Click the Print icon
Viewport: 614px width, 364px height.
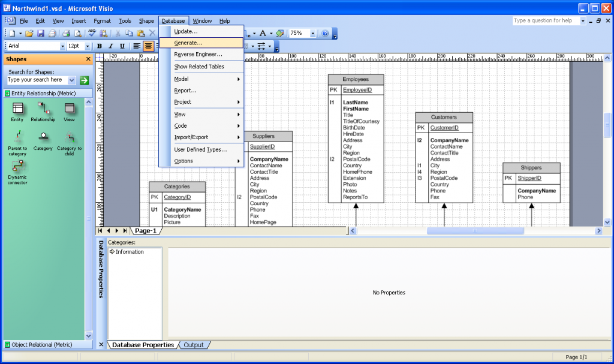tap(67, 34)
